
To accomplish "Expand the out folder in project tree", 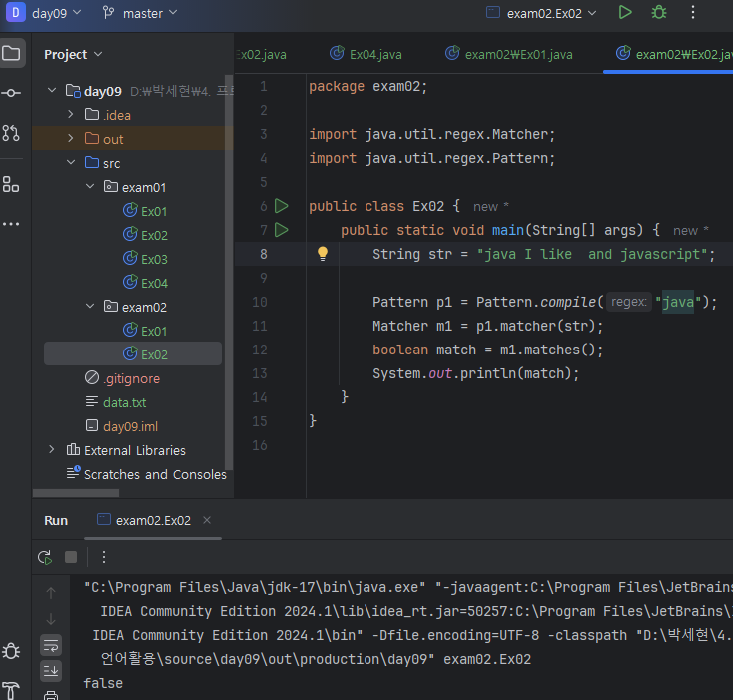I will point(71,139).
